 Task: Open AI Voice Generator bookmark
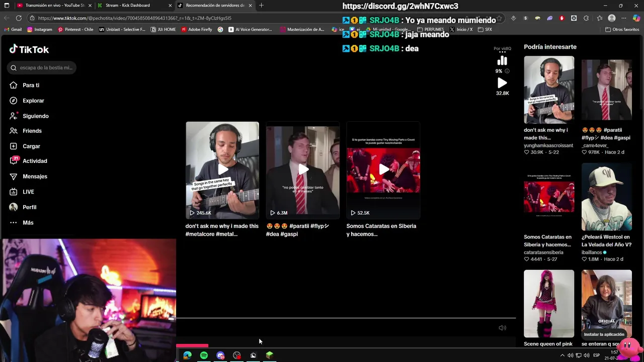(250, 30)
